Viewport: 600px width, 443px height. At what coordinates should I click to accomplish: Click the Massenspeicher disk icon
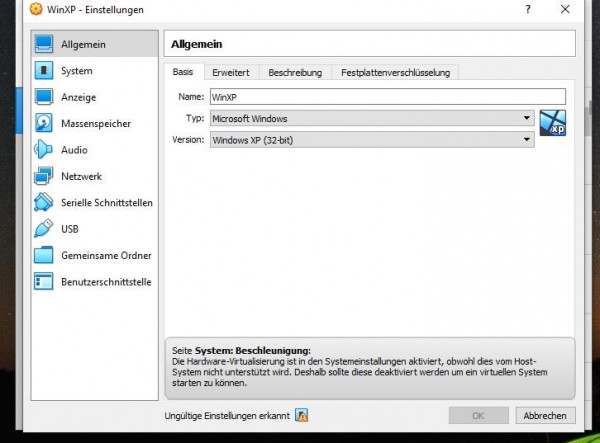(44, 123)
